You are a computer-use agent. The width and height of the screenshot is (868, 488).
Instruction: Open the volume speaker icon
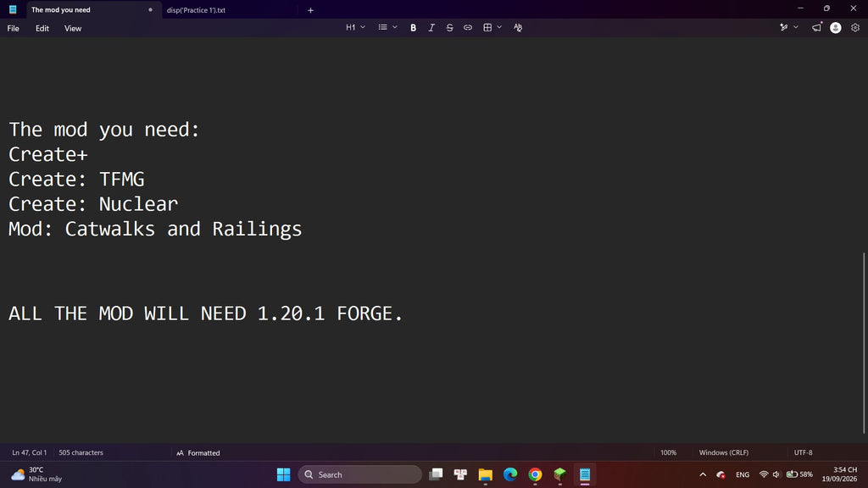point(776,474)
